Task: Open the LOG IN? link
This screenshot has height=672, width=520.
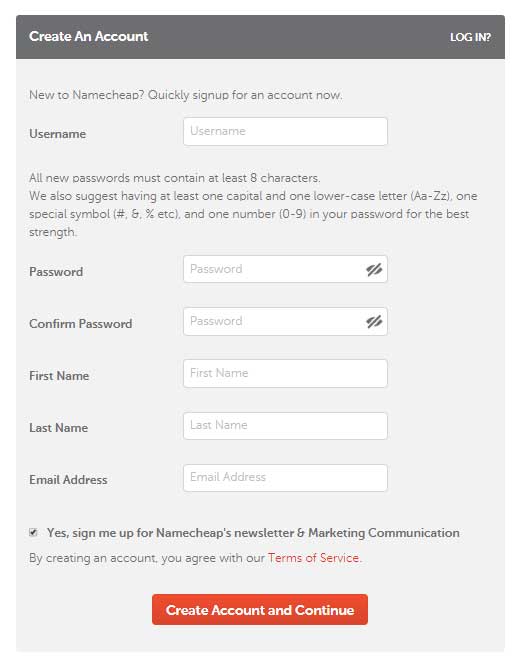Action: tap(470, 37)
